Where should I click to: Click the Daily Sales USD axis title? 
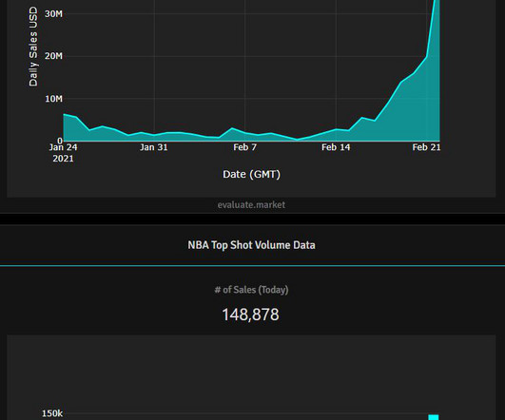click(33, 47)
